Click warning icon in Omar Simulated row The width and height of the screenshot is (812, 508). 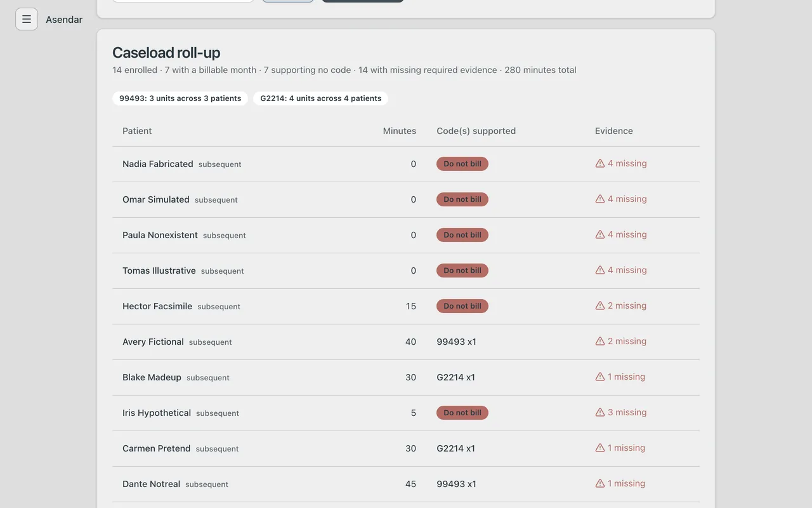(x=600, y=199)
